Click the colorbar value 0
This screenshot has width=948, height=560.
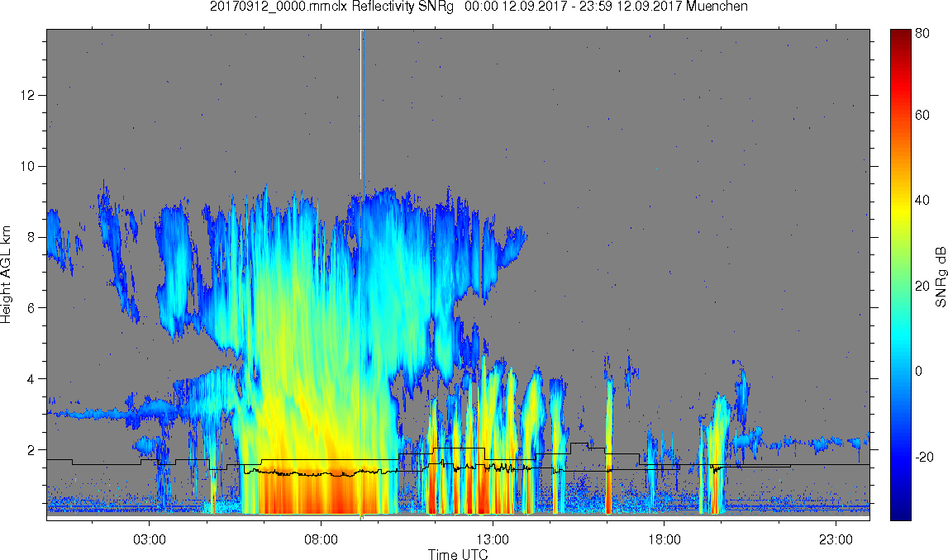coord(919,370)
